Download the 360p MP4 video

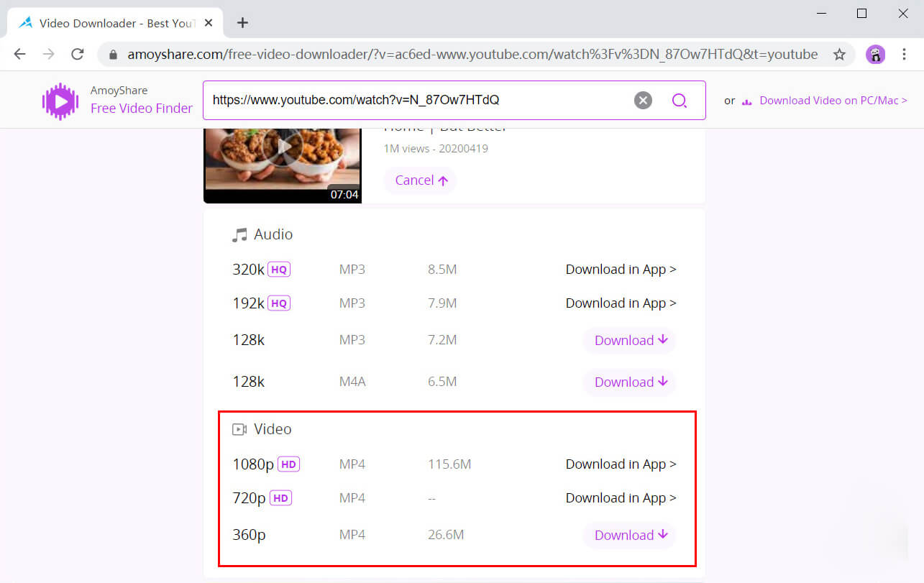click(x=630, y=536)
